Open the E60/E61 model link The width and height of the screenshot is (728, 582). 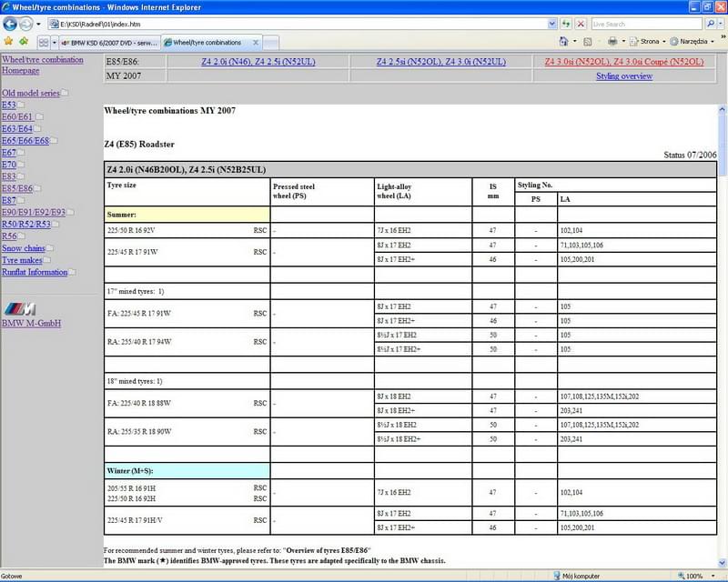[x=17, y=117]
